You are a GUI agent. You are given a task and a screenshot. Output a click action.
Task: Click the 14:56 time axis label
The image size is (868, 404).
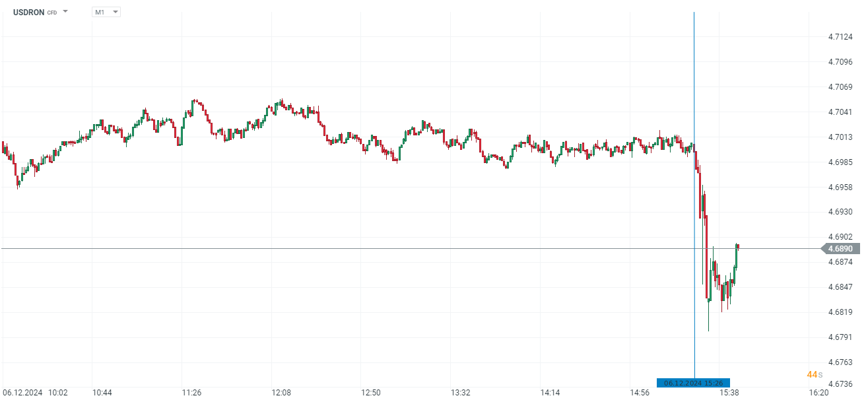640,392
